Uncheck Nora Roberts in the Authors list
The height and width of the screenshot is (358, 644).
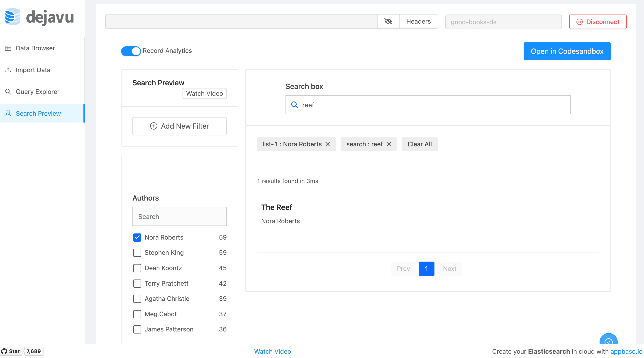click(x=137, y=237)
